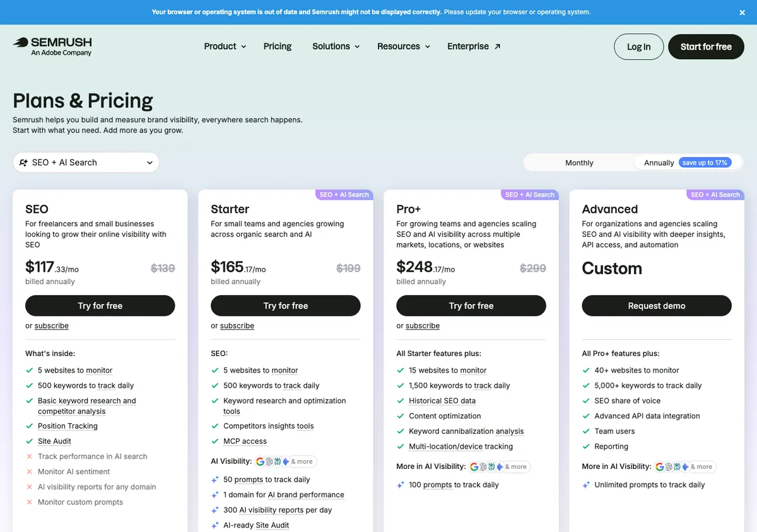Click the Custom price heading
This screenshot has width=757, height=532.
[x=612, y=269]
